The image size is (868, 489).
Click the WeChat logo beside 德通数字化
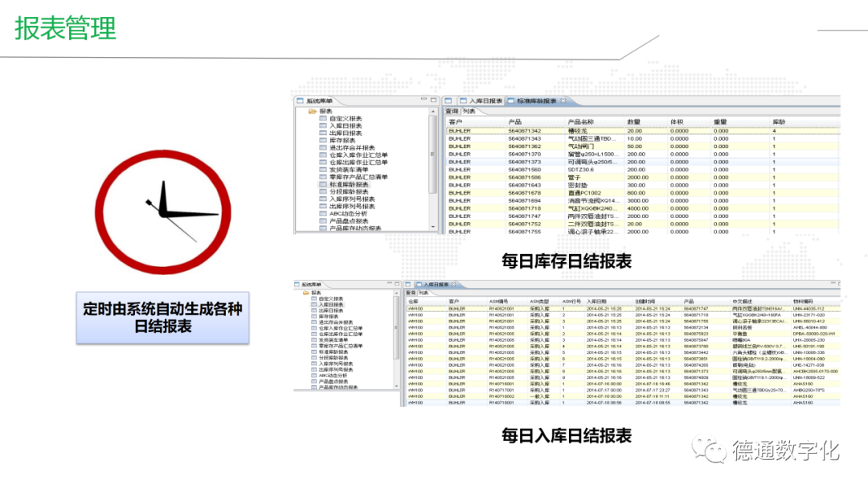click(711, 450)
